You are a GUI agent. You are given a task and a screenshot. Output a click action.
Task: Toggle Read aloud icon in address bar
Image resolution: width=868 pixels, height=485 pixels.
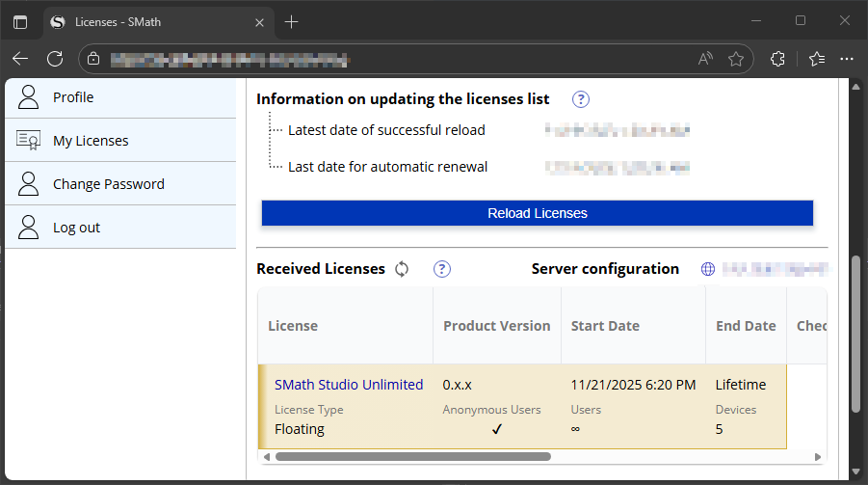tap(705, 59)
